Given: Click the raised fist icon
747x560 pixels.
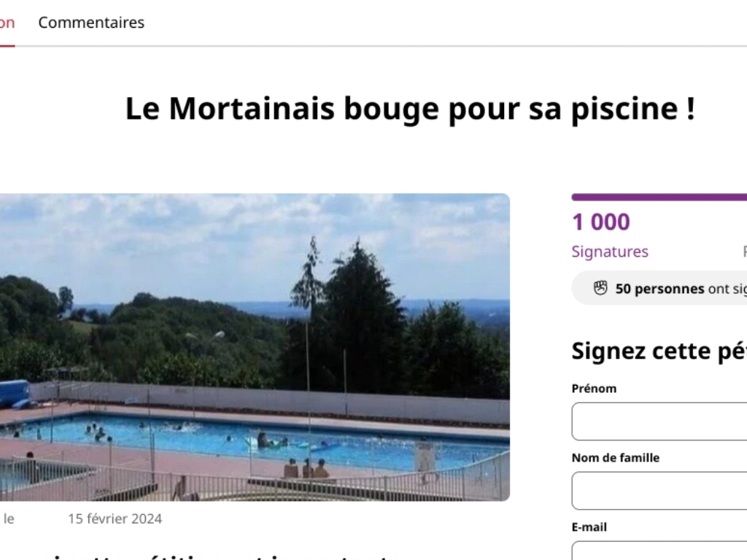Looking at the screenshot, I should point(600,288).
